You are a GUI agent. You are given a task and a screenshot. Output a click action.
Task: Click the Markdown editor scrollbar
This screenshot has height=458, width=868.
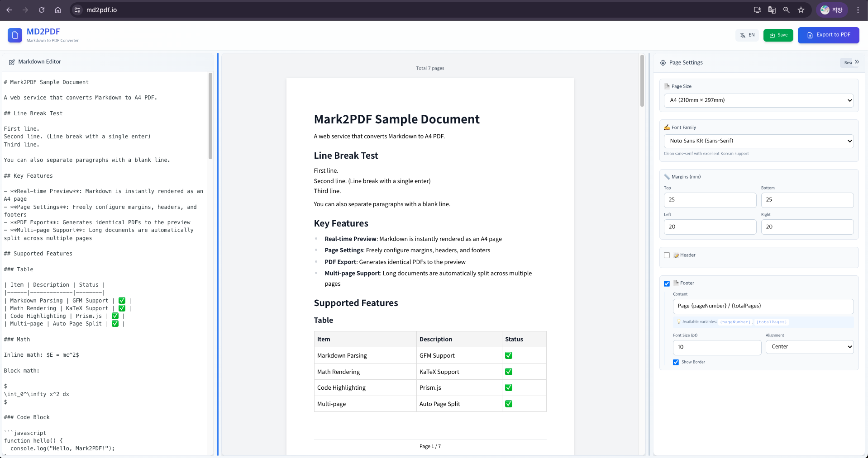click(x=210, y=116)
